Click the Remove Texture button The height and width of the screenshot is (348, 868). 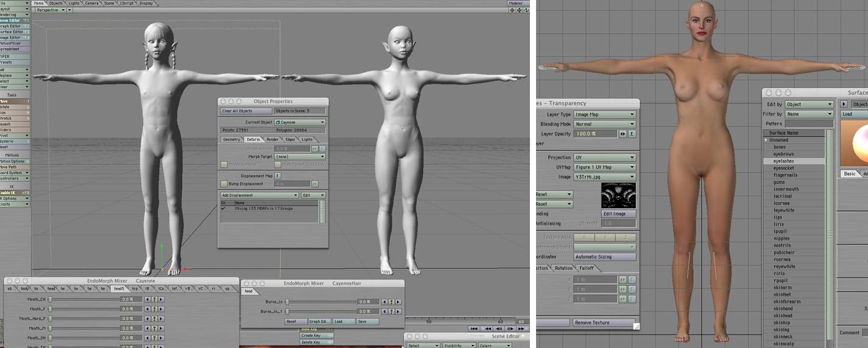click(x=603, y=322)
